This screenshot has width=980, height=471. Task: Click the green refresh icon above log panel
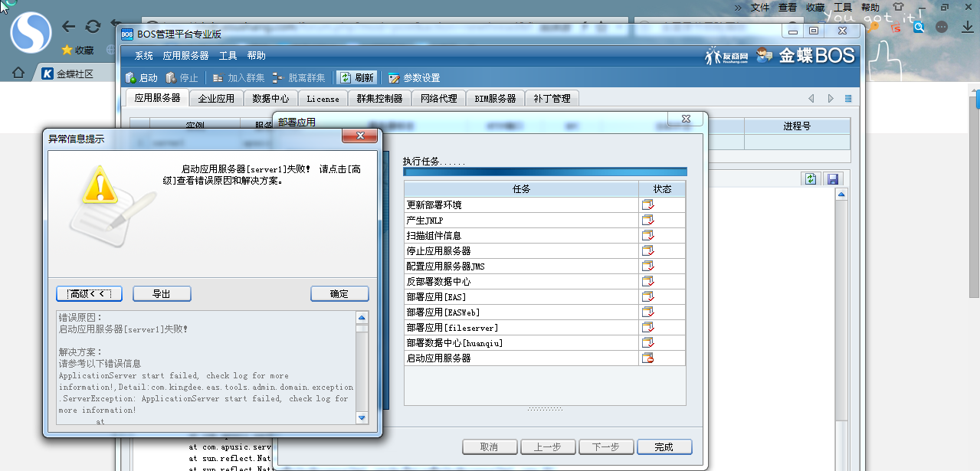coord(810,178)
